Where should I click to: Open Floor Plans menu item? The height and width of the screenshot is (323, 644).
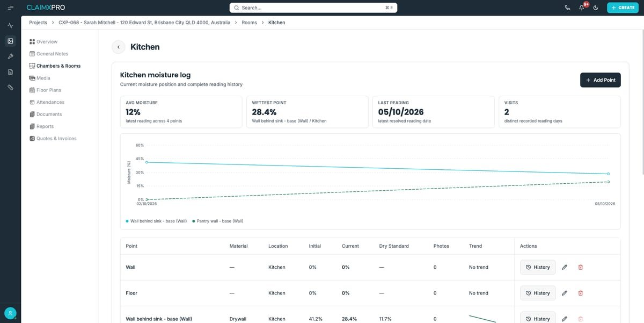click(x=49, y=90)
